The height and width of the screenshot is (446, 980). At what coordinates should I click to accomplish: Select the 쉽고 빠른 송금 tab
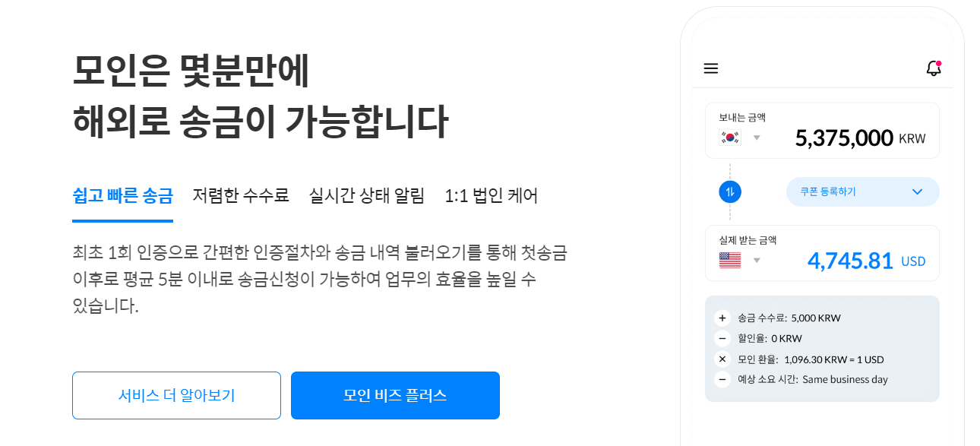click(122, 196)
